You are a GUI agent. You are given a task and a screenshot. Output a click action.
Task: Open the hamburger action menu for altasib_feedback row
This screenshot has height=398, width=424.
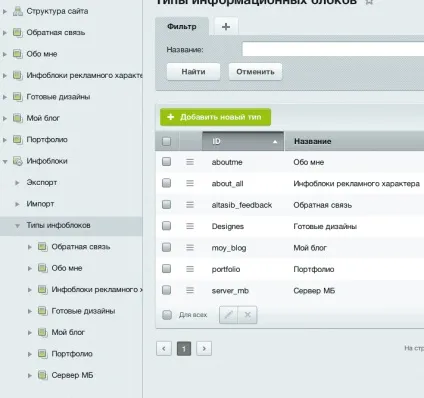coord(190,205)
